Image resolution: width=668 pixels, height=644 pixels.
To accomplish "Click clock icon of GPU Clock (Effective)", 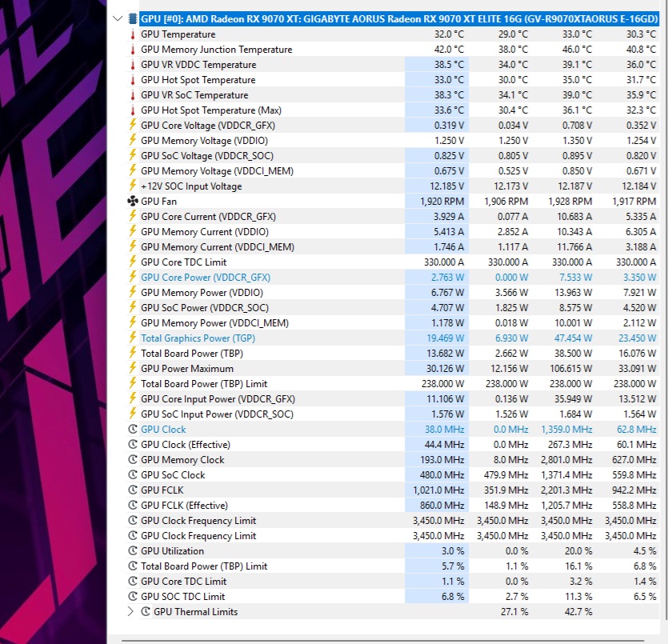I will coord(133,445).
